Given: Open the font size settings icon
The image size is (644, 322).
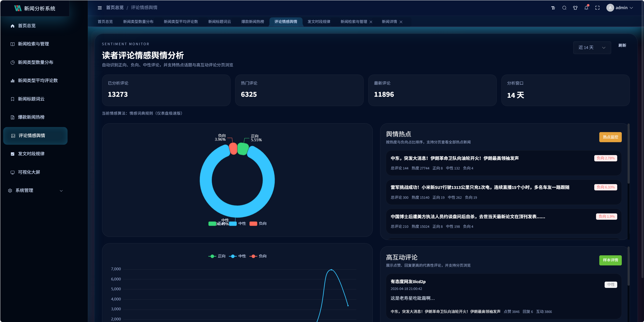Looking at the screenshot, I should click(x=553, y=8).
